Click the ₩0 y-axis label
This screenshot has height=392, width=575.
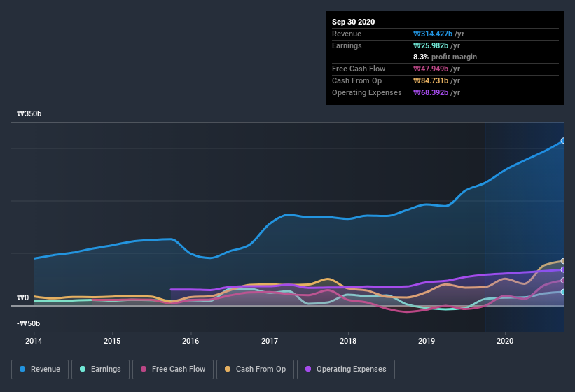tap(22, 297)
